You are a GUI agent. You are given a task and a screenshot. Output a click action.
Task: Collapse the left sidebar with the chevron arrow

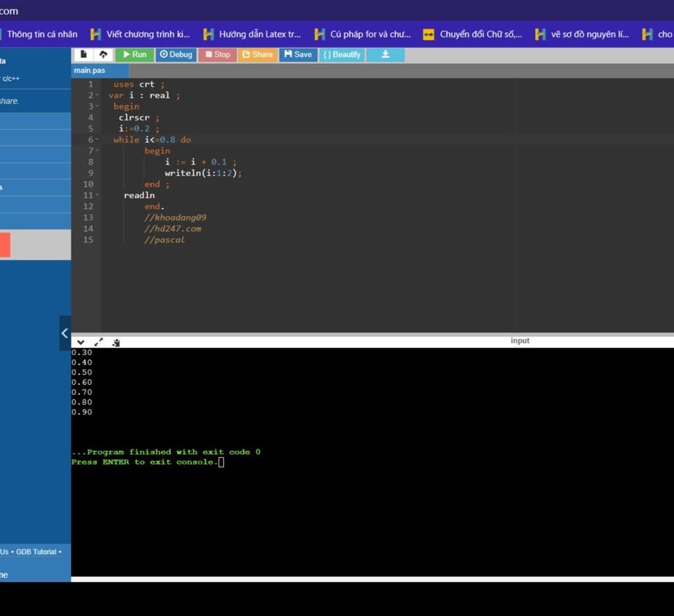click(65, 333)
